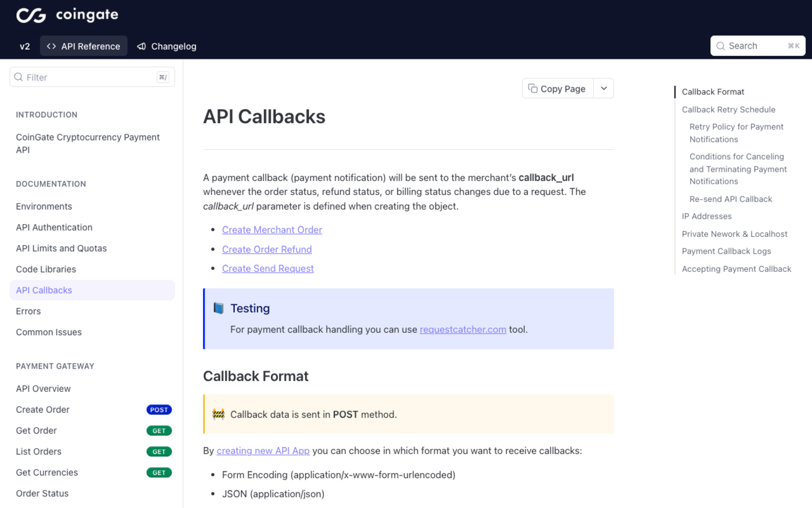
Task: Jump to Retry Policy for Payment Notifications
Action: coord(737,133)
